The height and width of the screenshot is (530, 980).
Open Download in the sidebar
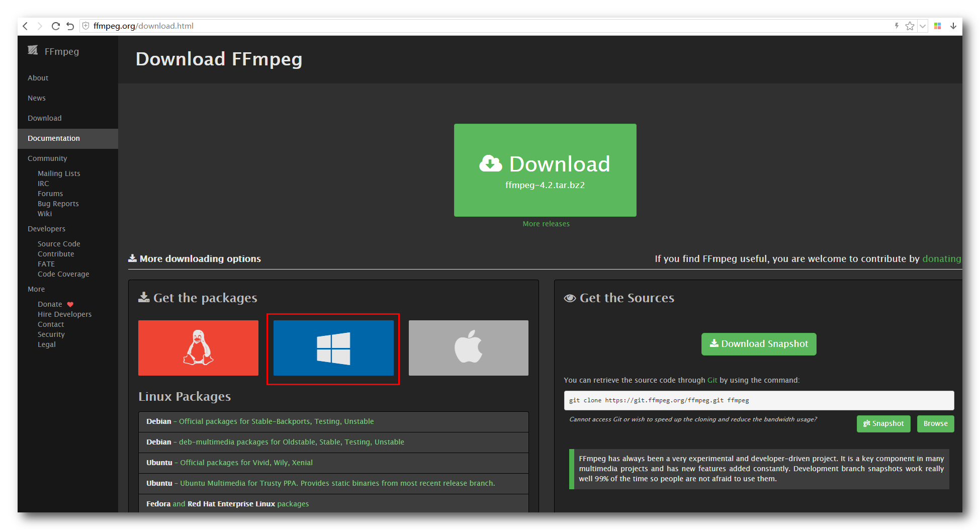point(45,118)
